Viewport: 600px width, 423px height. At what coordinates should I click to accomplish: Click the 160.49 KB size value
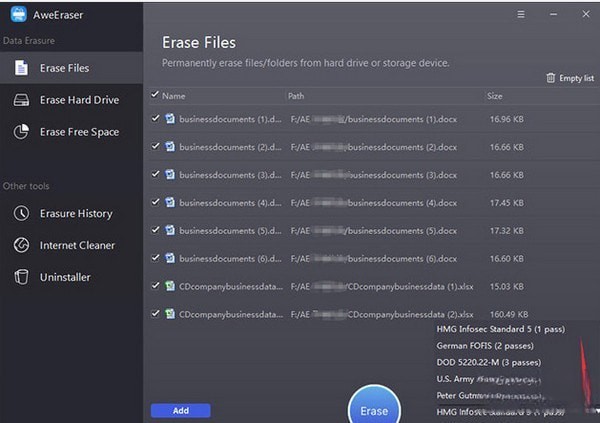509,314
